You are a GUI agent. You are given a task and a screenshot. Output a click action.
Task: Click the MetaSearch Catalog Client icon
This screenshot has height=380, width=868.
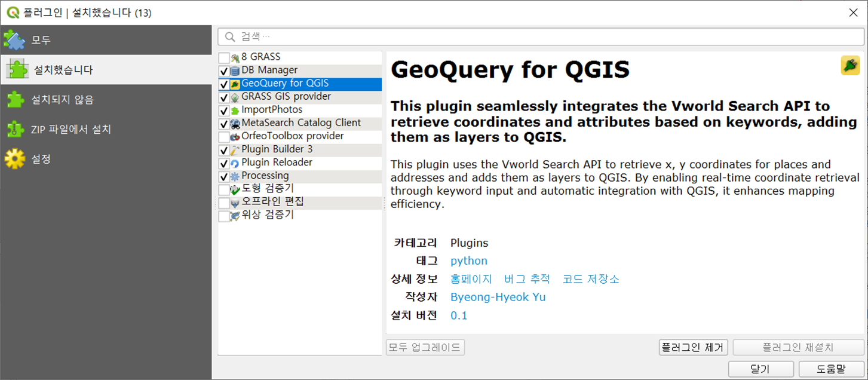pyautogui.click(x=235, y=123)
